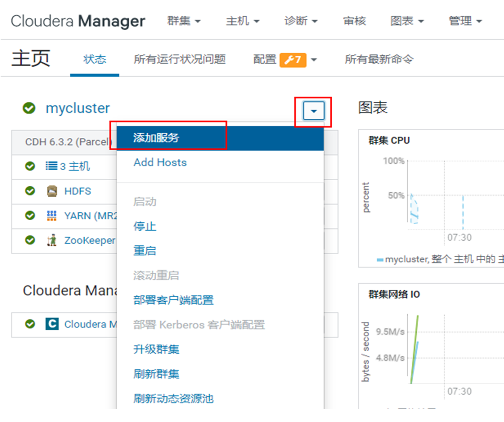Click the green check icon beside 3 主机
Viewport: 504px width, 422px height.
[30, 166]
